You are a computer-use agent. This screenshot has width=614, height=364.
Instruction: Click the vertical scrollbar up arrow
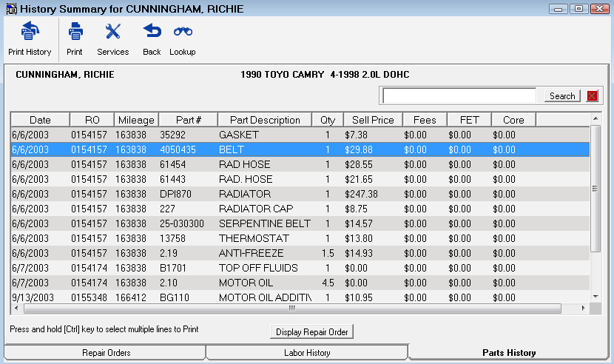click(596, 118)
